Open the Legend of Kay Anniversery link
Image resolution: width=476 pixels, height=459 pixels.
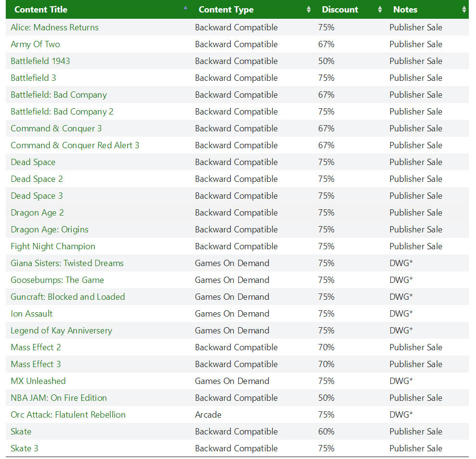(x=61, y=331)
